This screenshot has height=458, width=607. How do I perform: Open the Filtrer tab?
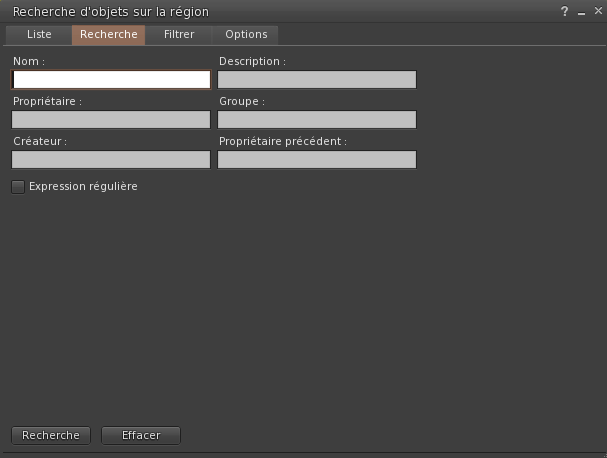179,34
